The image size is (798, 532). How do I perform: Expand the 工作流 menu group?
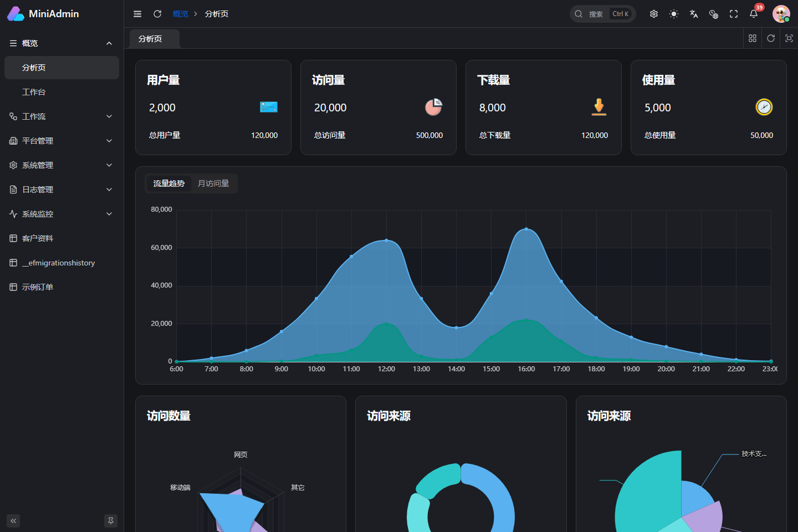point(62,116)
